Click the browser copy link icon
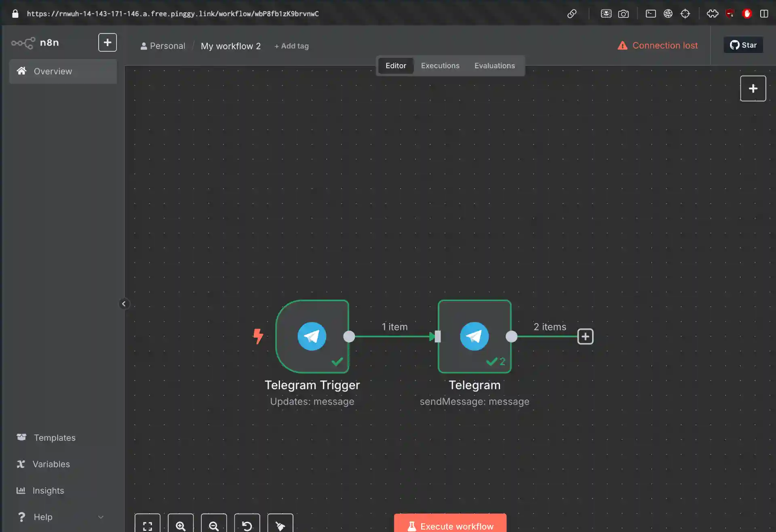776x532 pixels. (571, 14)
